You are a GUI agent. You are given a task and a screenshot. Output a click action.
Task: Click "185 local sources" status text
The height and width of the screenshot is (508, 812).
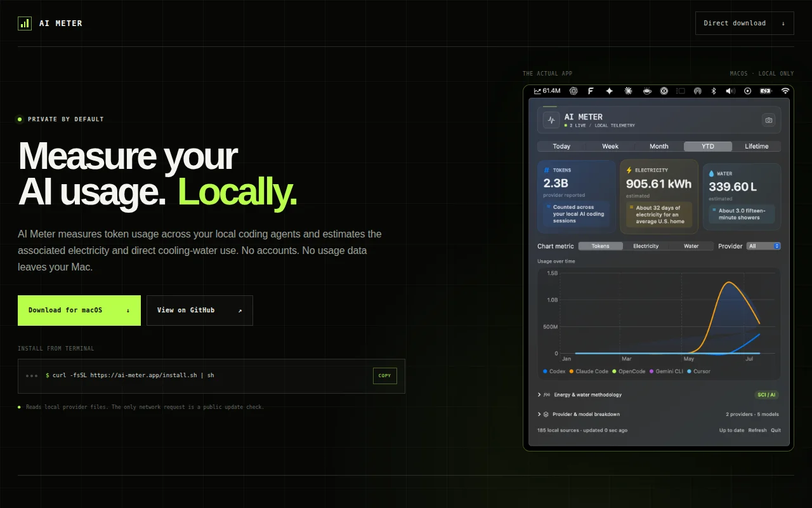point(582,431)
